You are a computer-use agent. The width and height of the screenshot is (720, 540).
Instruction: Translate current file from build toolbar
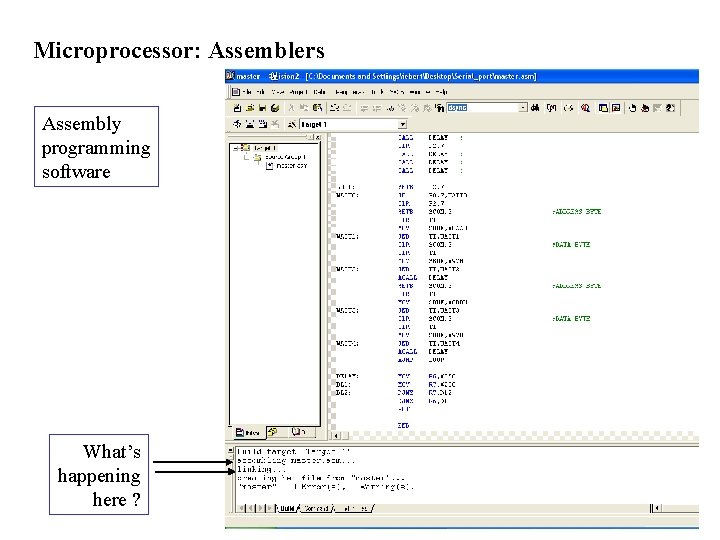point(237,124)
